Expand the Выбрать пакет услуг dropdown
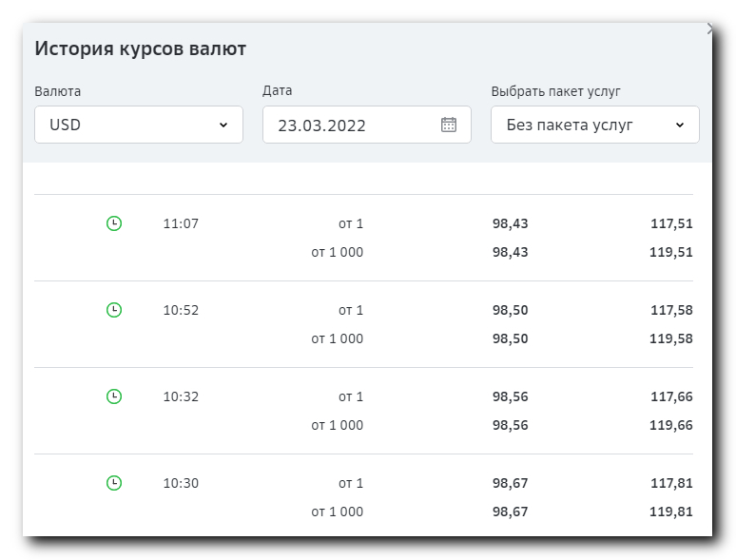736x560 pixels. click(x=594, y=125)
